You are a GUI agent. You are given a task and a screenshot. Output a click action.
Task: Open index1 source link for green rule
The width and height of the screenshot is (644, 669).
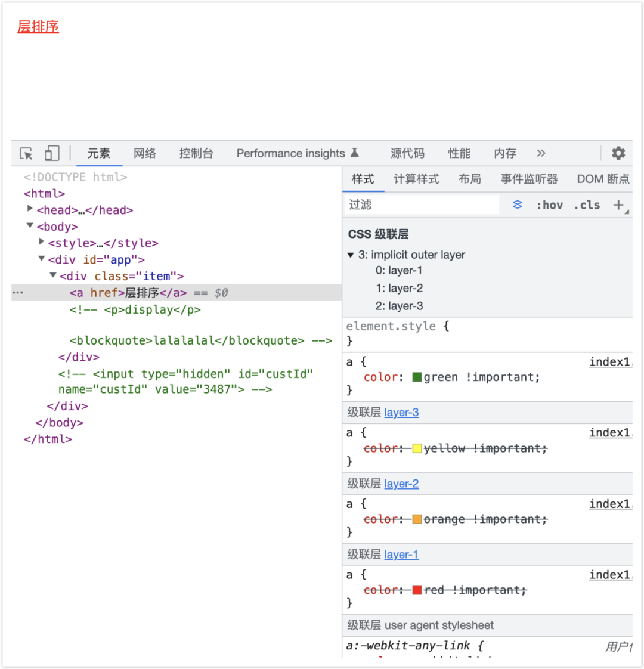(610, 362)
